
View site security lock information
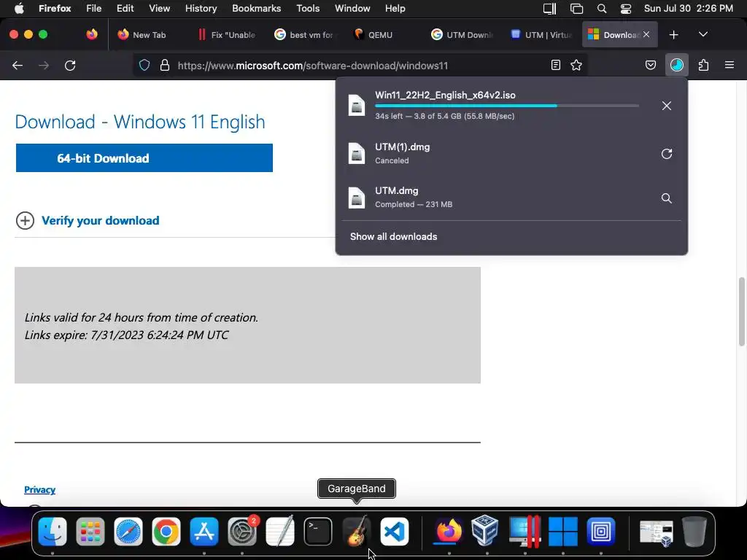165,65
